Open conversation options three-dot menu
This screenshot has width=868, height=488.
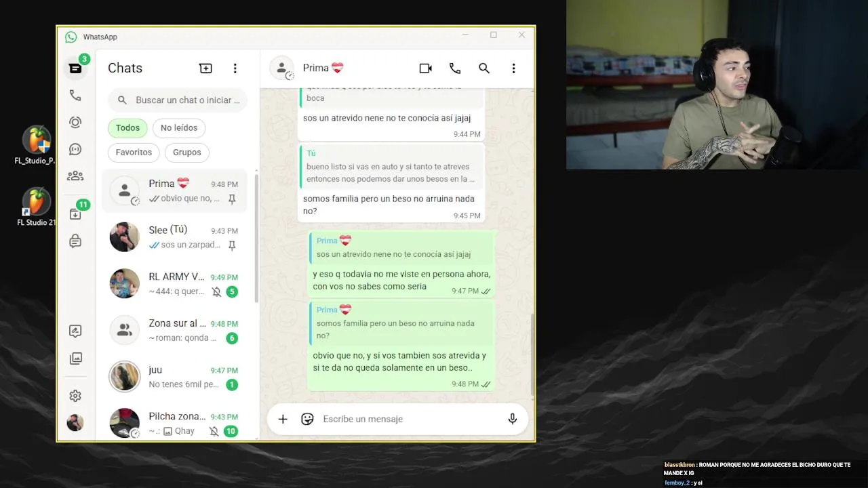point(513,68)
